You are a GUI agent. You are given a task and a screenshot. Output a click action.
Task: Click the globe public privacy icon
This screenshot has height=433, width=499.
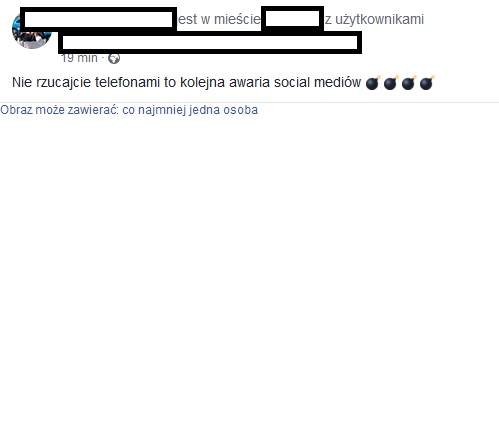coord(114,59)
